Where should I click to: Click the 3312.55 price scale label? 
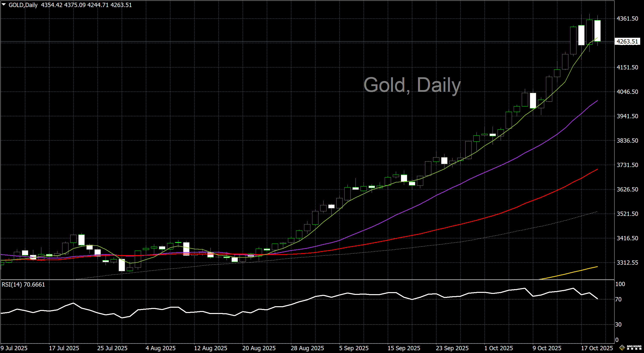(x=627, y=263)
